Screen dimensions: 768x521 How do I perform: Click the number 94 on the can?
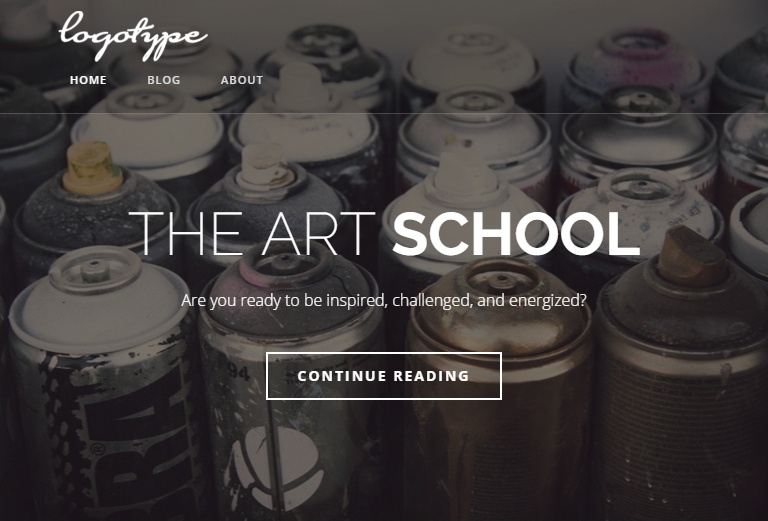[239, 373]
